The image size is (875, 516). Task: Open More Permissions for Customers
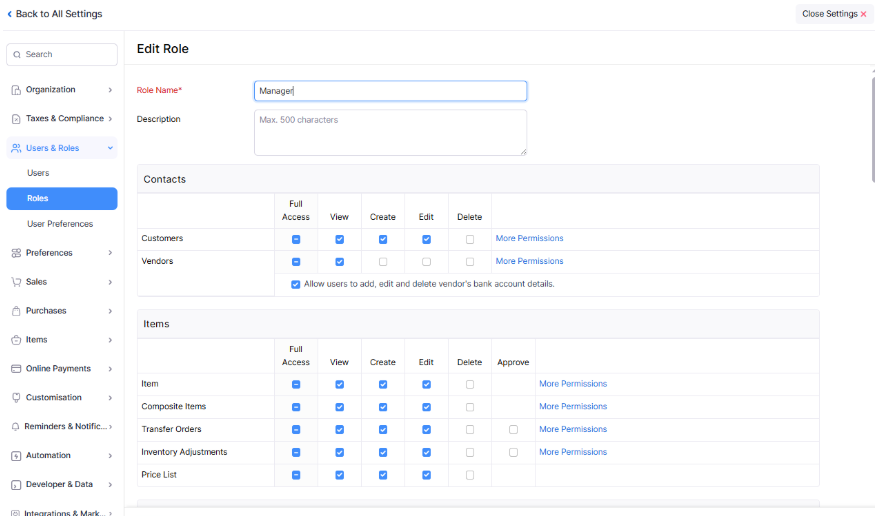point(529,239)
